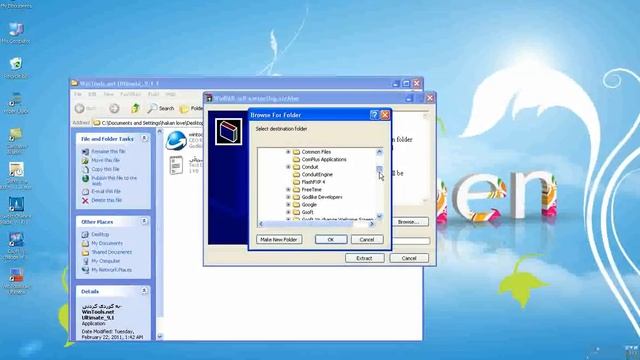Click the horizontal scrollbar thumb in folder tree

pos(309,224)
